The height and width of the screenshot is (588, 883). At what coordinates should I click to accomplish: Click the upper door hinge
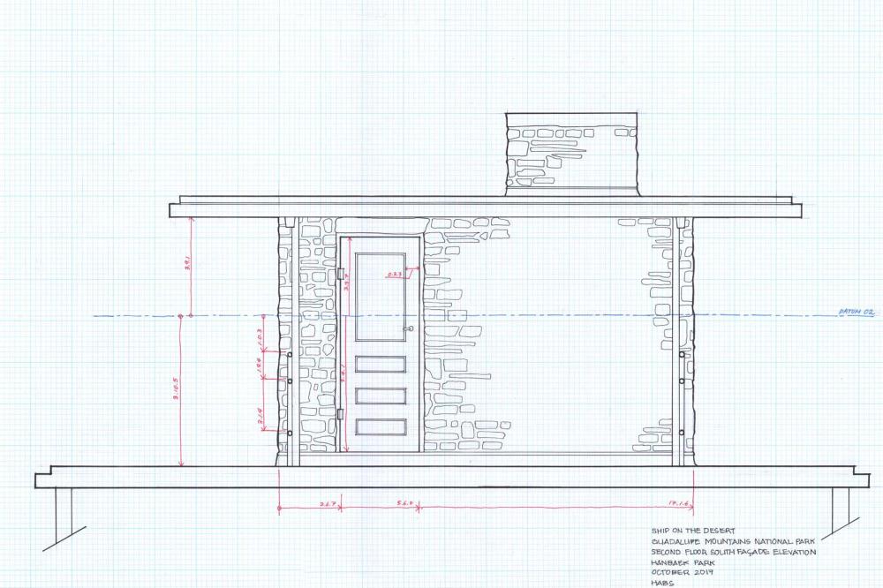coord(339,274)
